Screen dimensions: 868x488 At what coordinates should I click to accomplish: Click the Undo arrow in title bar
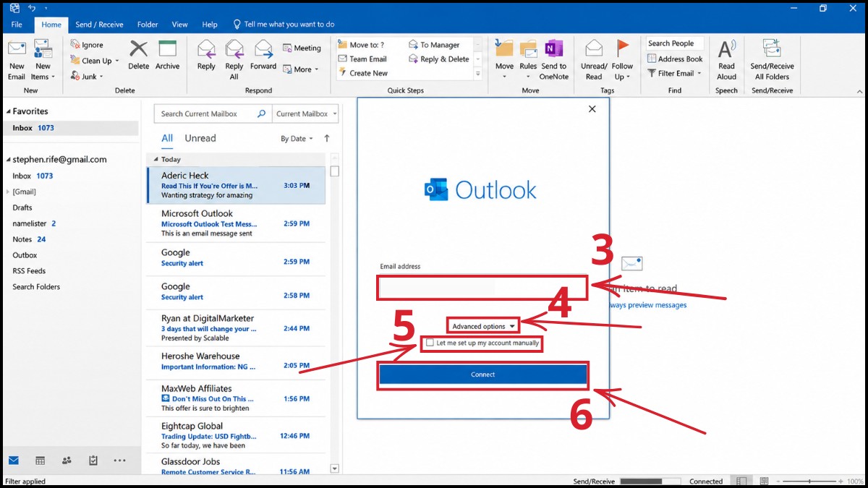pos(31,8)
